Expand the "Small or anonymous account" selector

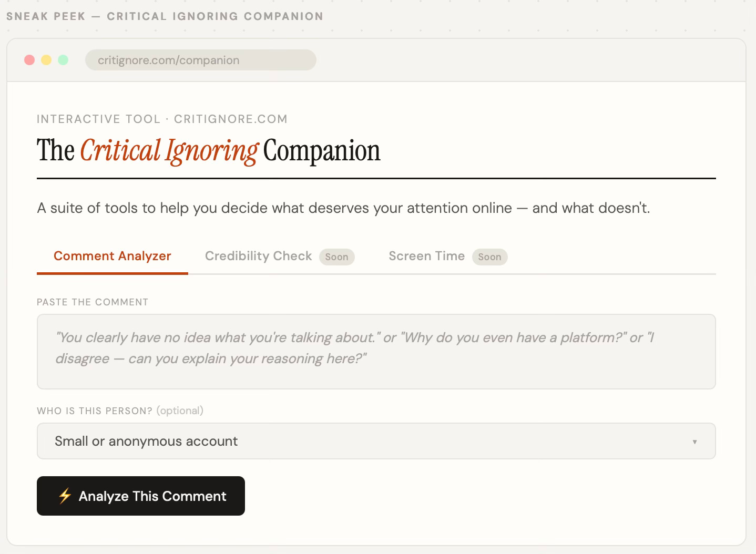[x=376, y=441]
